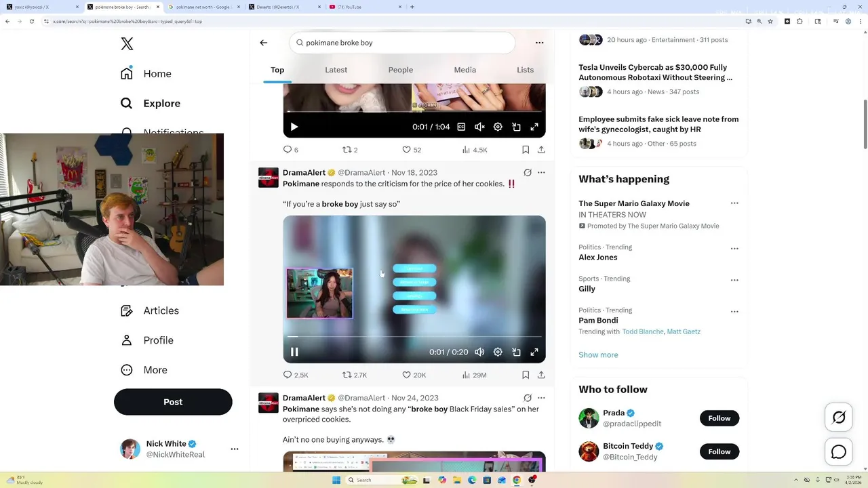Click the black Post button
Viewport: 868px width, 488px height.
point(173,402)
